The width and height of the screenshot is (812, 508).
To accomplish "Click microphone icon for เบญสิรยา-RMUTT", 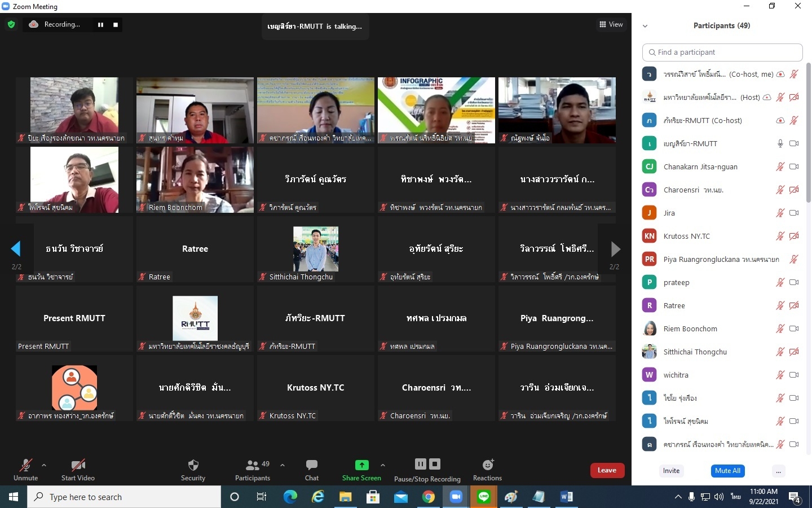I will click(780, 143).
